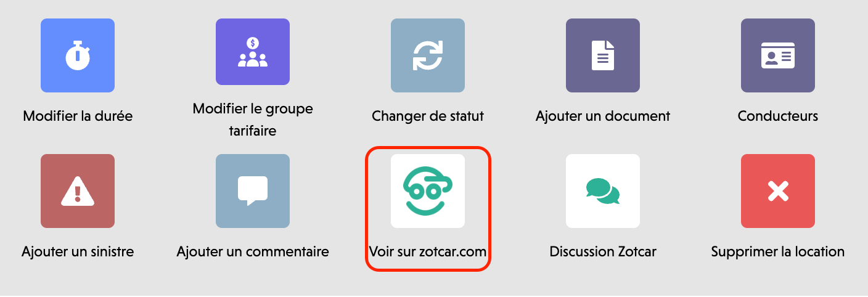Screen dimensions: 868x297
Task: Click the Discussion Zotcar label
Action: [x=603, y=251]
